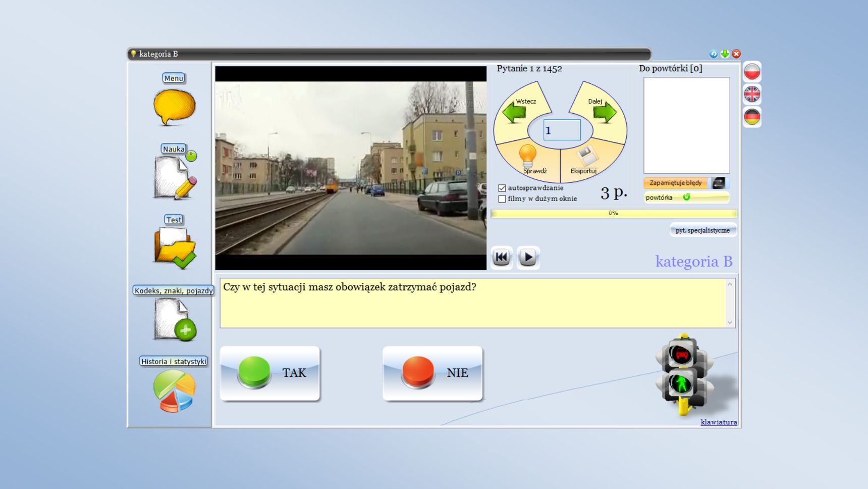This screenshot has height=489, width=868.
Task: Click the blue refresh icon in title bar
Action: tap(713, 54)
